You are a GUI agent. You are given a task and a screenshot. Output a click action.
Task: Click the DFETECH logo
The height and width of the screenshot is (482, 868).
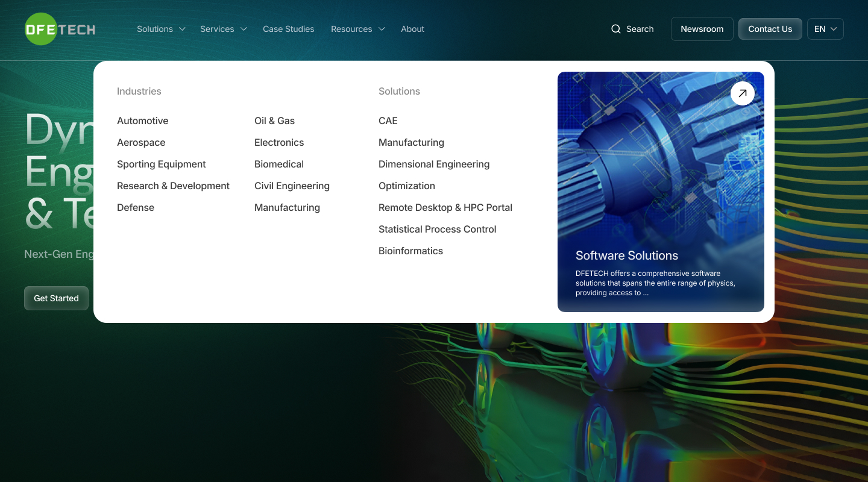tap(60, 29)
